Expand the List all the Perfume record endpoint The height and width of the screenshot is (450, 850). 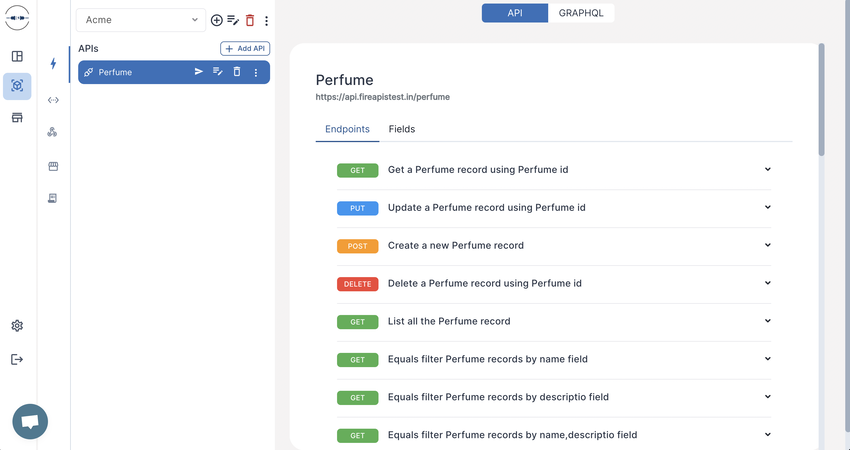553,322
